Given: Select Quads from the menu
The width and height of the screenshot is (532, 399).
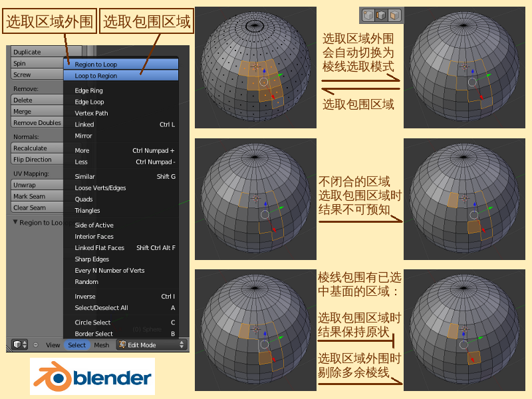Looking at the screenshot, I should pos(121,199).
